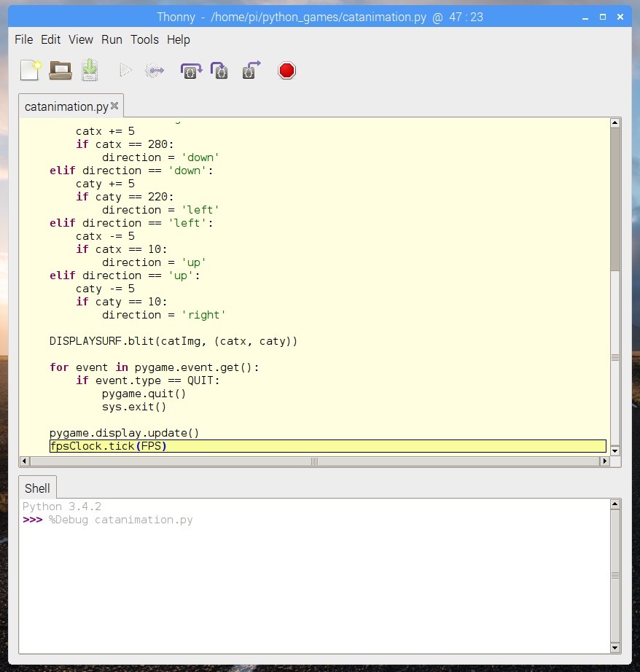Switch to the Shell tab

click(36, 488)
